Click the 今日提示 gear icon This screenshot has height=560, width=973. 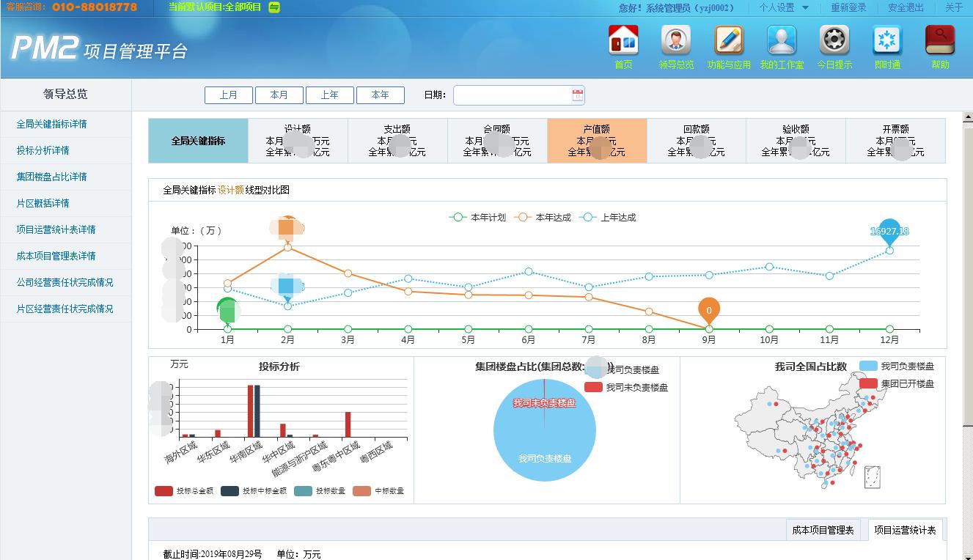click(x=834, y=41)
